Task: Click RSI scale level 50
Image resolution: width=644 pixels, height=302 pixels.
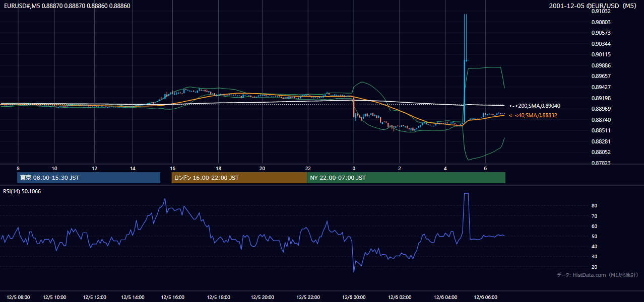Action: (x=595, y=236)
